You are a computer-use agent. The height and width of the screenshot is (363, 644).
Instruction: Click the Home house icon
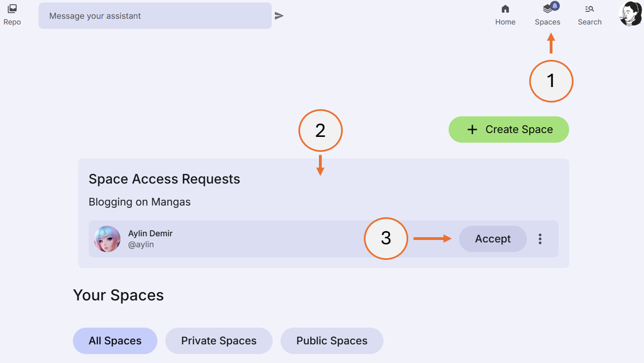click(505, 9)
